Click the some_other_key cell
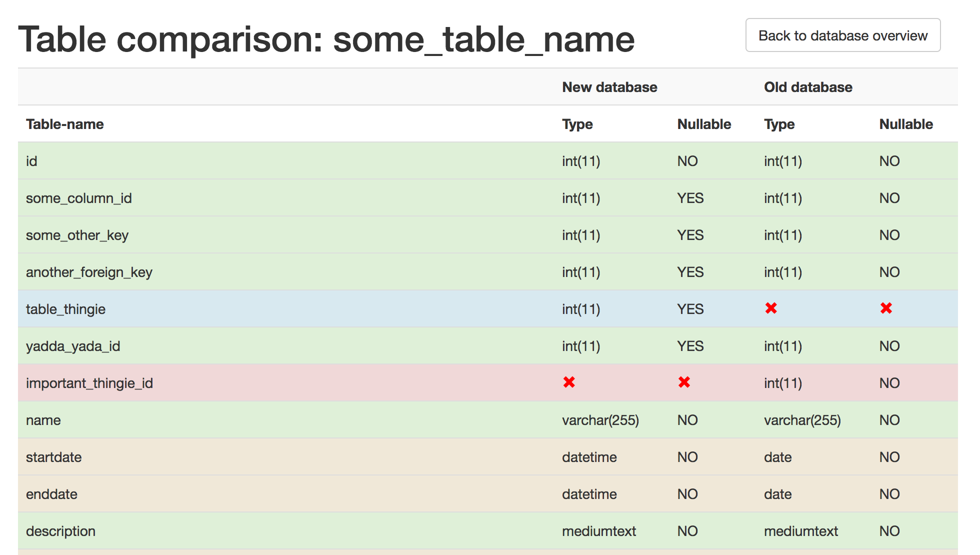This screenshot has width=980, height=555. tap(77, 235)
